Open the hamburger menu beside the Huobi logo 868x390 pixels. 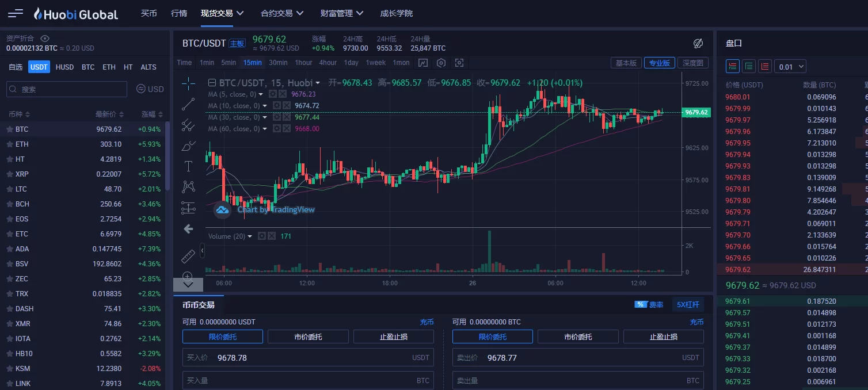tap(16, 13)
